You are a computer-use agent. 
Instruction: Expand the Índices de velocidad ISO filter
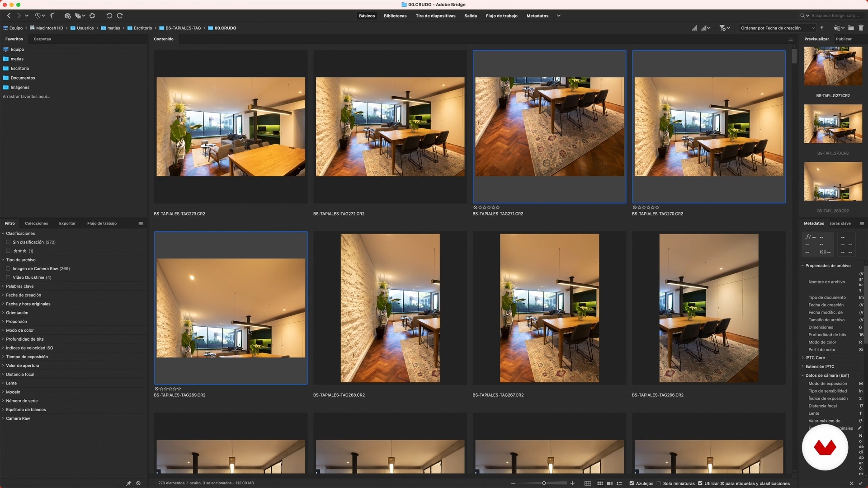(x=3, y=348)
